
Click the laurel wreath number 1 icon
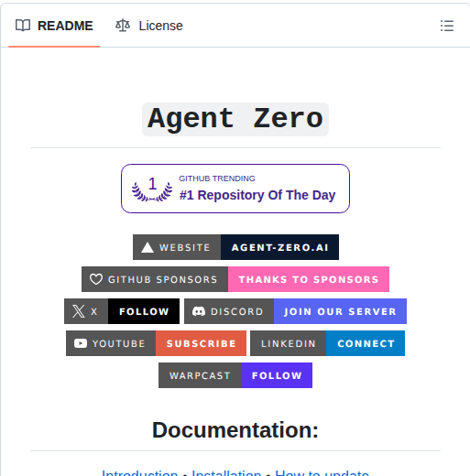[x=152, y=189]
